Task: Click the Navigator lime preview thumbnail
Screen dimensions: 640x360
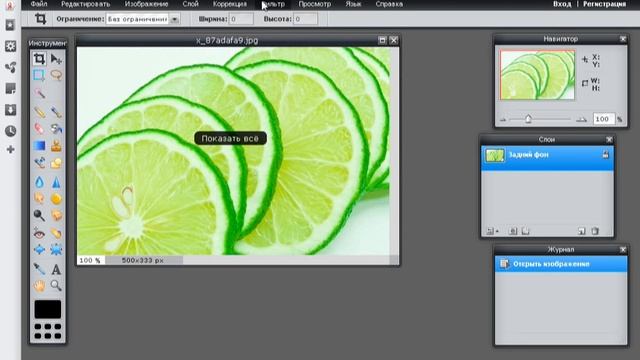Action: coord(538,75)
